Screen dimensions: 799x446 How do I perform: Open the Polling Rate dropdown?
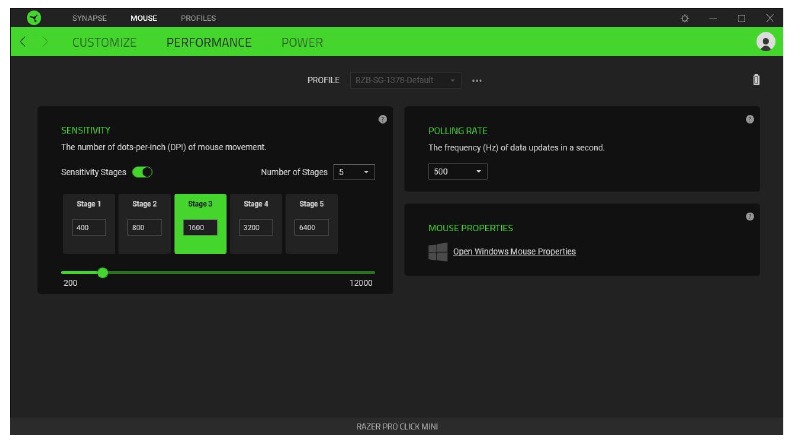(458, 172)
